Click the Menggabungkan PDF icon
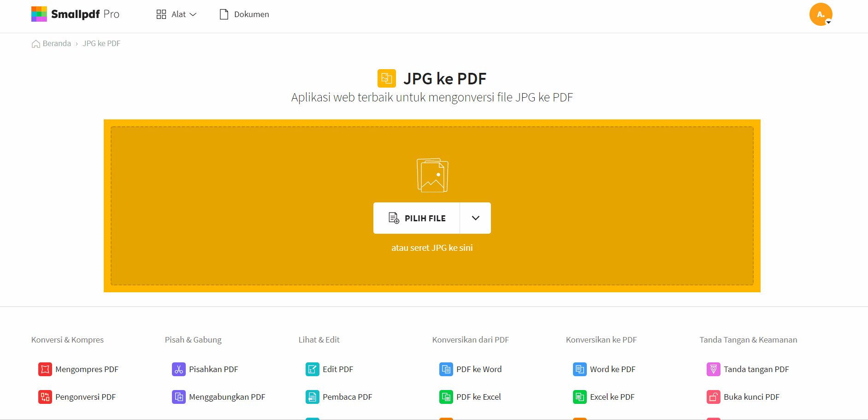Image resolution: width=868 pixels, height=420 pixels. [179, 397]
